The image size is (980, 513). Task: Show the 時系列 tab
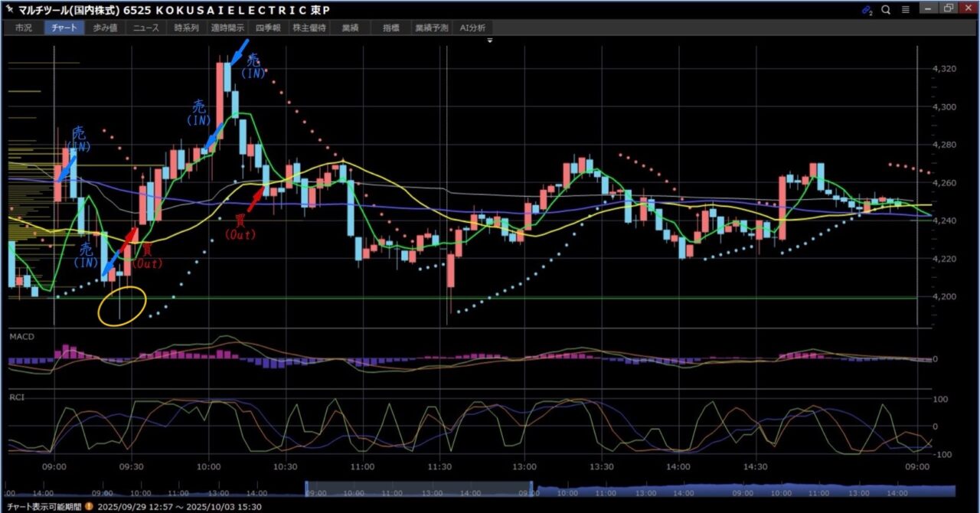186,28
